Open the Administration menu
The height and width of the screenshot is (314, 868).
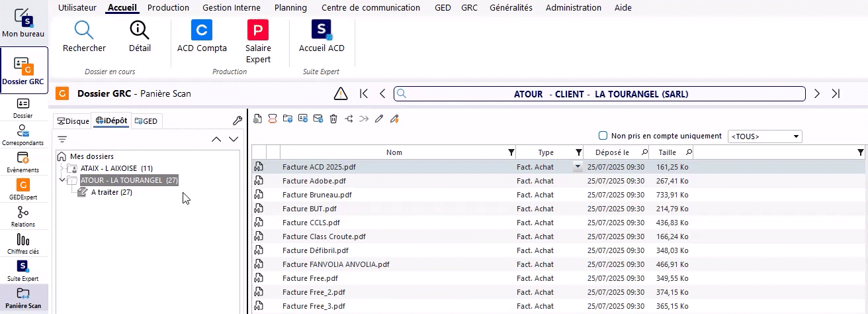(x=574, y=8)
